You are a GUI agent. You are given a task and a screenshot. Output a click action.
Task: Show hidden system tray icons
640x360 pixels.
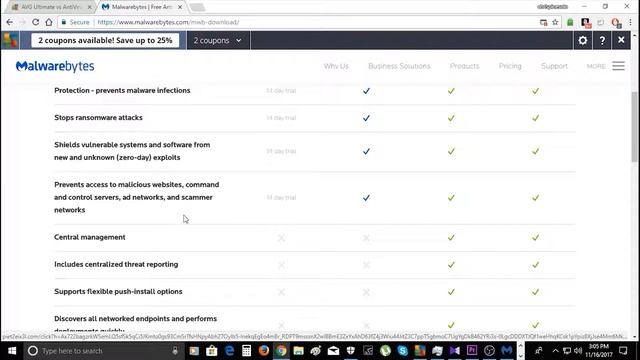[555, 351]
